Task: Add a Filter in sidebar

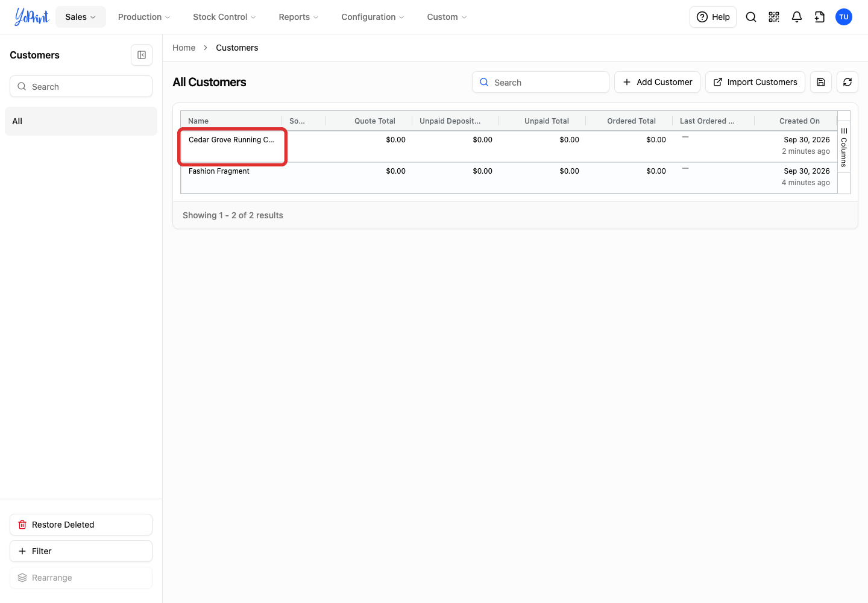Action: [81, 551]
